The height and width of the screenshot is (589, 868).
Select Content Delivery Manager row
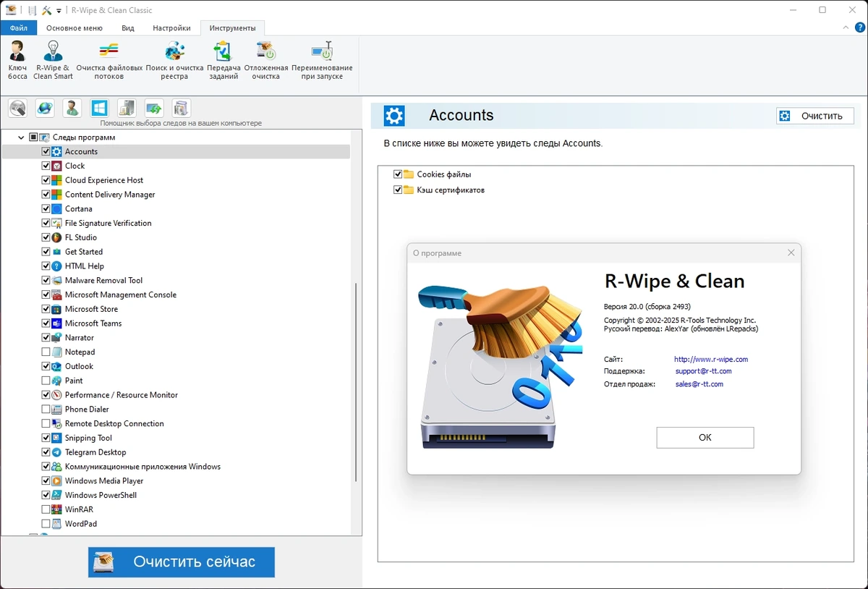tap(110, 195)
